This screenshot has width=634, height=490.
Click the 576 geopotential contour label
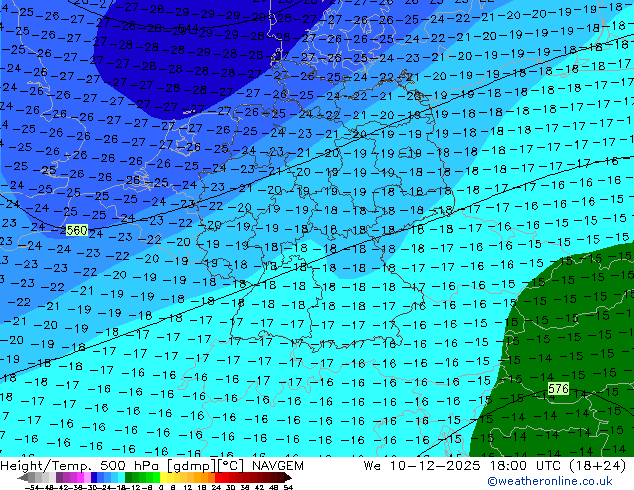pos(558,389)
